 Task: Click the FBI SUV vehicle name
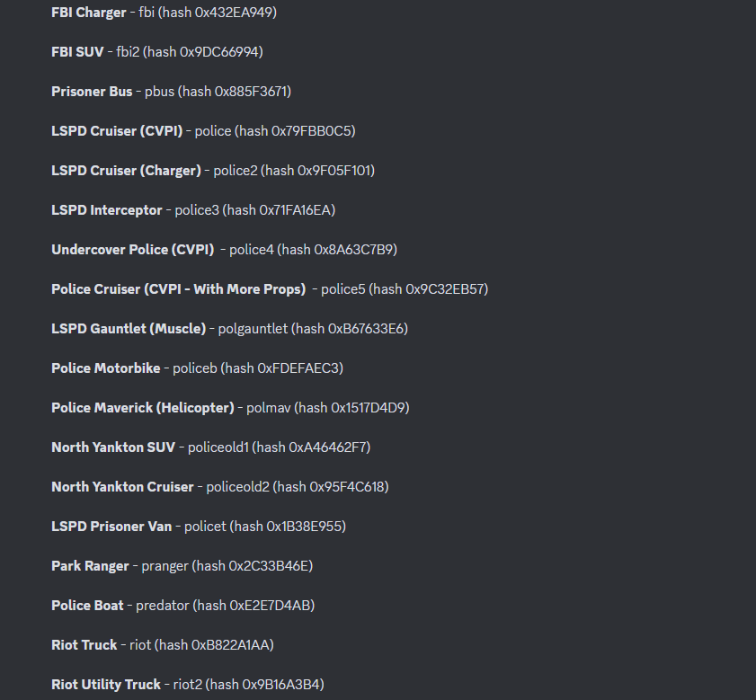(x=77, y=52)
